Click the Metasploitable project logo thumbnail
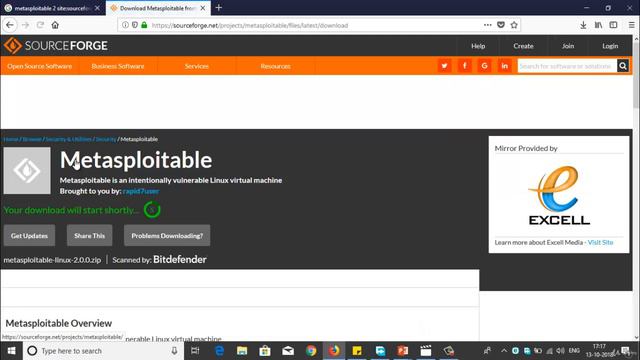The image size is (640, 360). click(x=27, y=171)
